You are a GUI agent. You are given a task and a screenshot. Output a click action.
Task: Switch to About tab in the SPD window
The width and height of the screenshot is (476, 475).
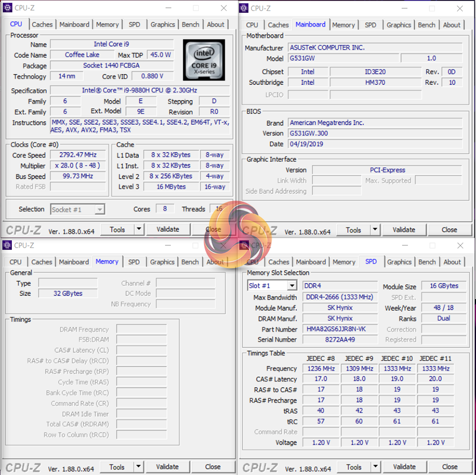(x=452, y=262)
